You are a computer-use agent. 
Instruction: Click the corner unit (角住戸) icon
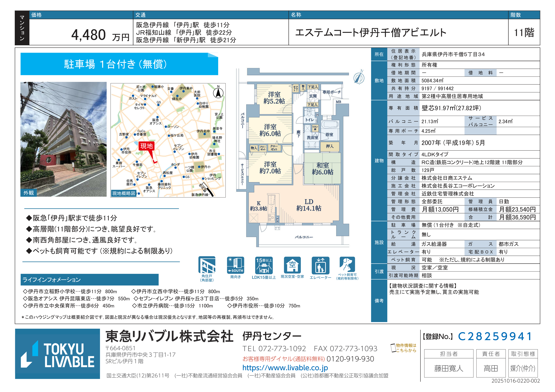coord(207,265)
